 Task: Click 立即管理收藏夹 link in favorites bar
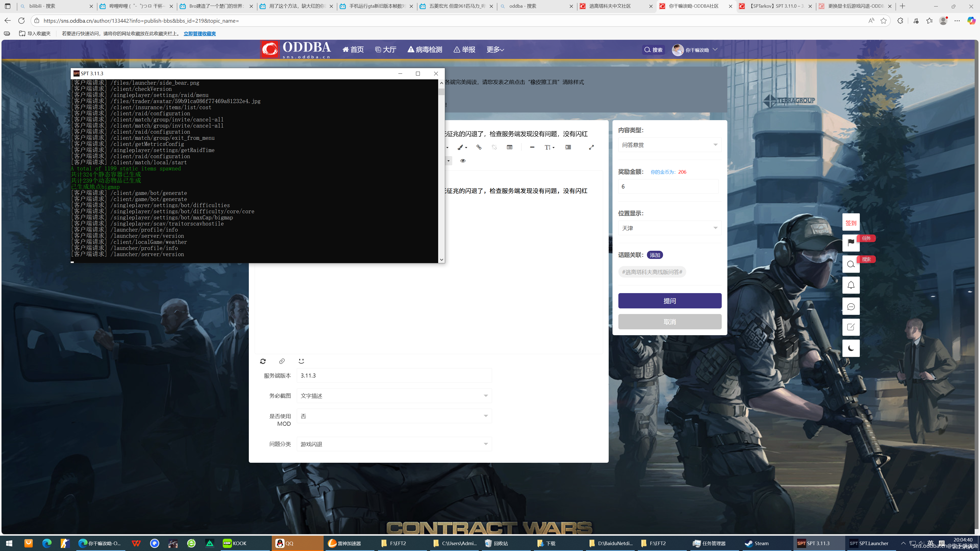200,33
